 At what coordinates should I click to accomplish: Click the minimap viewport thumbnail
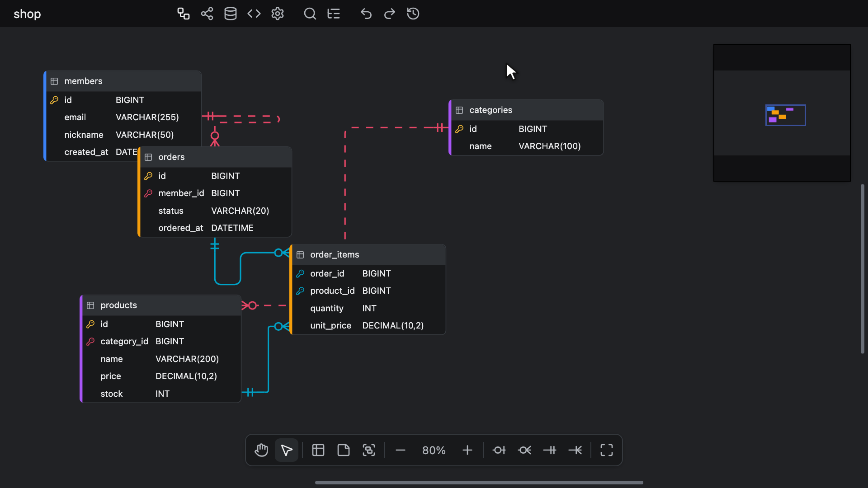(785, 115)
